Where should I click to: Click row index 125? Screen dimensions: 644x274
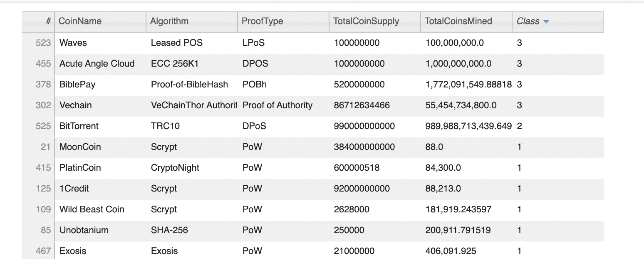click(38, 189)
